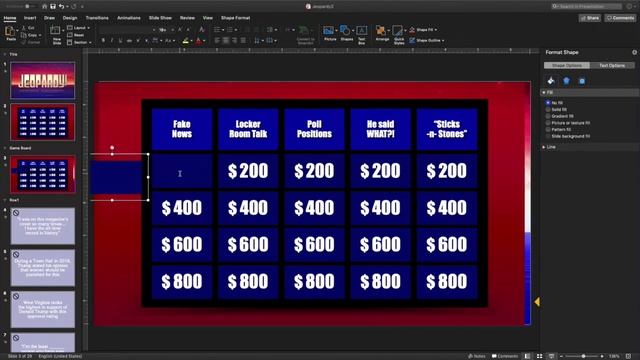Open the Shape Fill dropdown
Image resolution: width=640 pixels, height=360 pixels.
tap(423, 30)
